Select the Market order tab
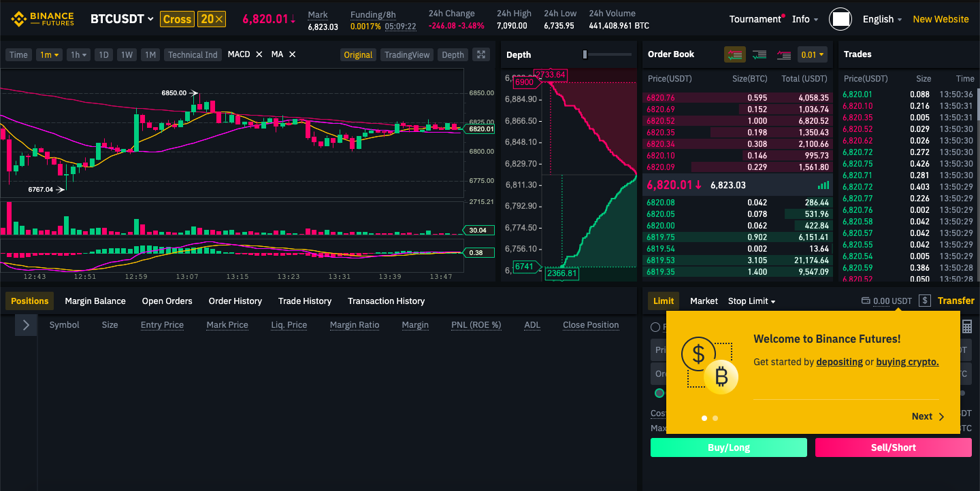This screenshot has width=980, height=491. click(x=704, y=301)
